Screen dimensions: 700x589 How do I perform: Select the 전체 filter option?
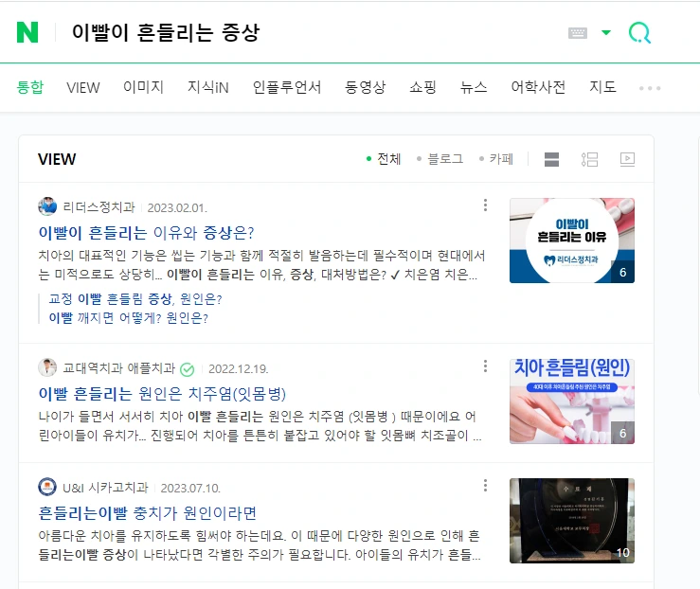tap(384, 159)
